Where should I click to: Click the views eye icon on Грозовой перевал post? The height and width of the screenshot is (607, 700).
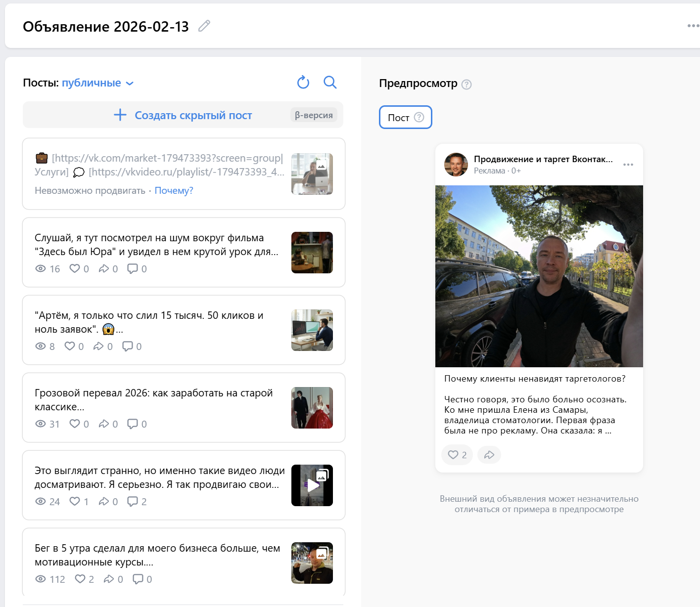41,424
